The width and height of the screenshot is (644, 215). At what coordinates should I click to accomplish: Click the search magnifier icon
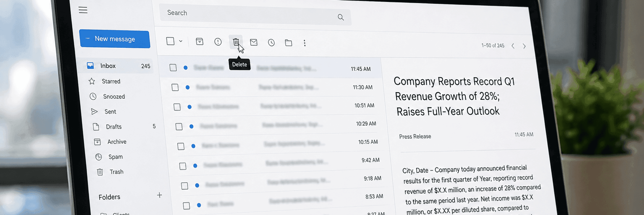pyautogui.click(x=341, y=18)
